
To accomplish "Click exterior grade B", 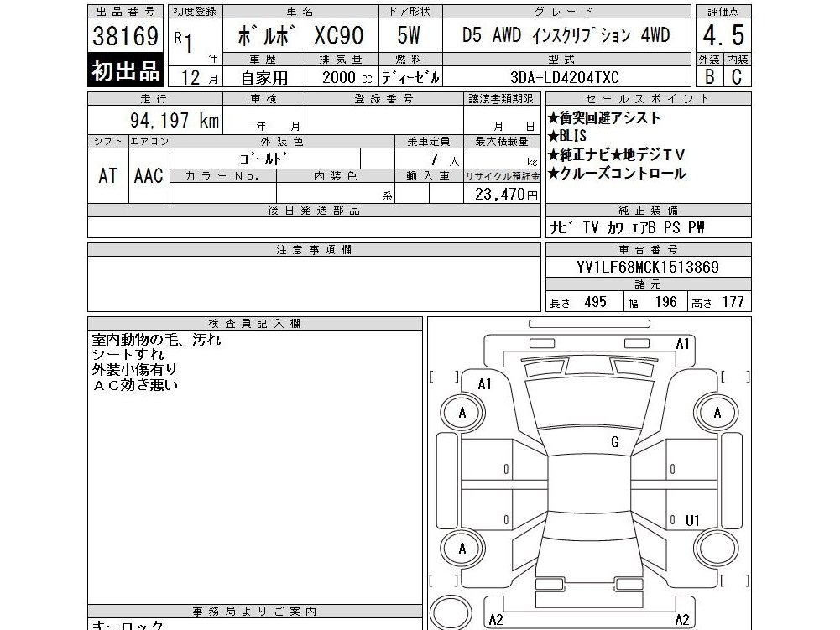I will click(710, 76).
